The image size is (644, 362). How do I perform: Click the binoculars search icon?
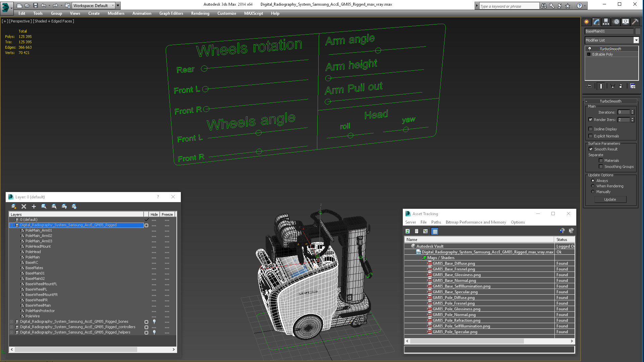(544, 6)
